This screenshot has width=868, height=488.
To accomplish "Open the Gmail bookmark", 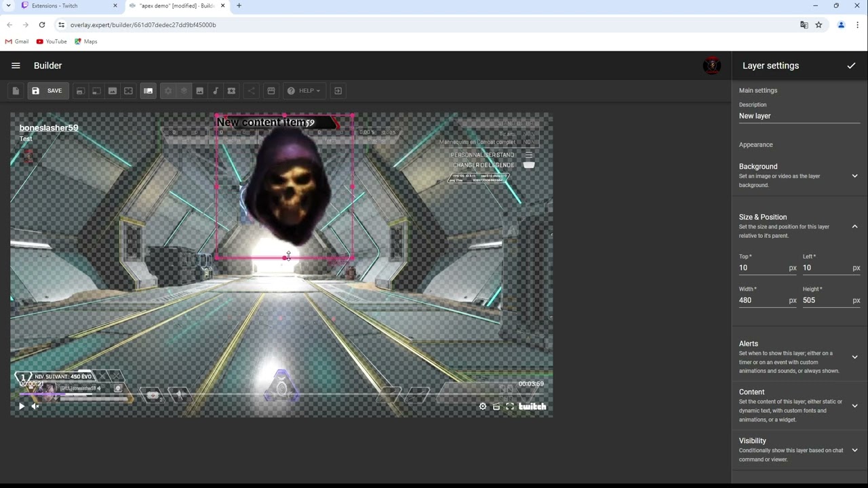I will (17, 41).
